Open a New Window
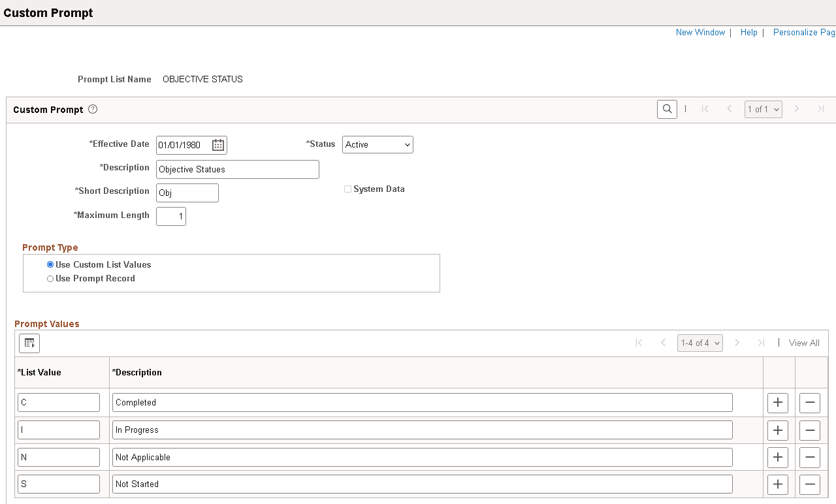836x504 pixels. click(699, 32)
